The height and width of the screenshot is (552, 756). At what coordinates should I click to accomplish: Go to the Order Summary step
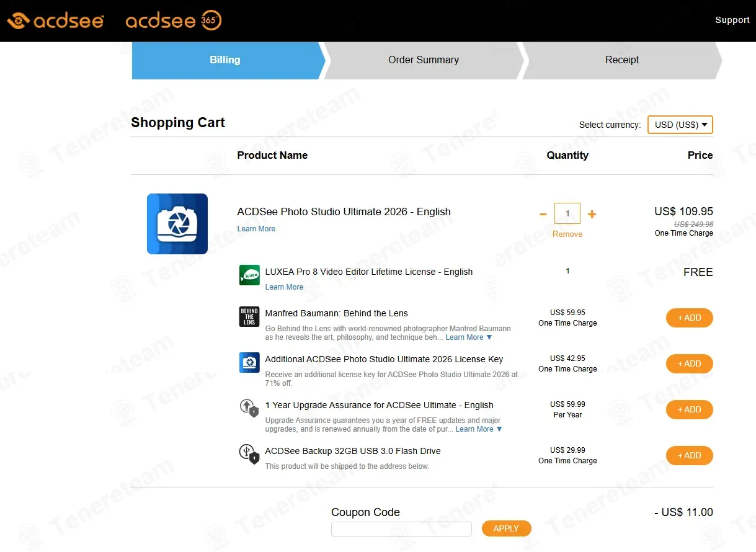424,60
